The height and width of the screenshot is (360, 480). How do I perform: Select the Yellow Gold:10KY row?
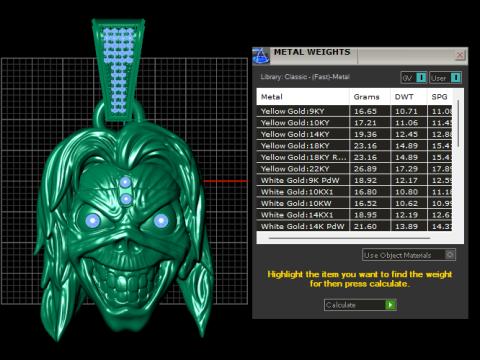pos(354,123)
